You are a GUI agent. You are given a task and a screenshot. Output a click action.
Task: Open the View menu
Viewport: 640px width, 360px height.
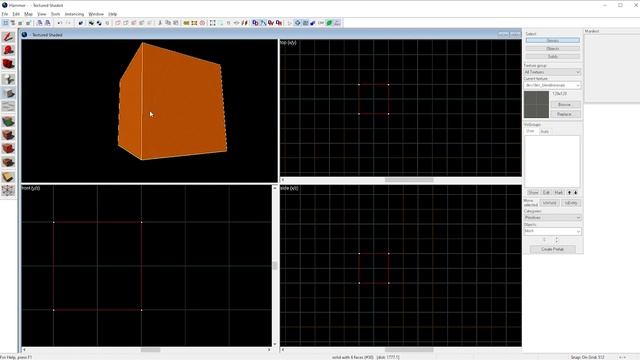pyautogui.click(x=42, y=14)
